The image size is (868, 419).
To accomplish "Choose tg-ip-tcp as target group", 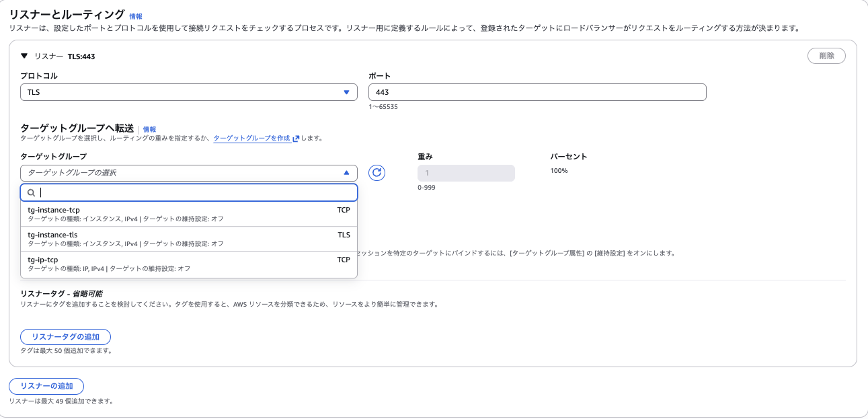I will coord(134,264).
